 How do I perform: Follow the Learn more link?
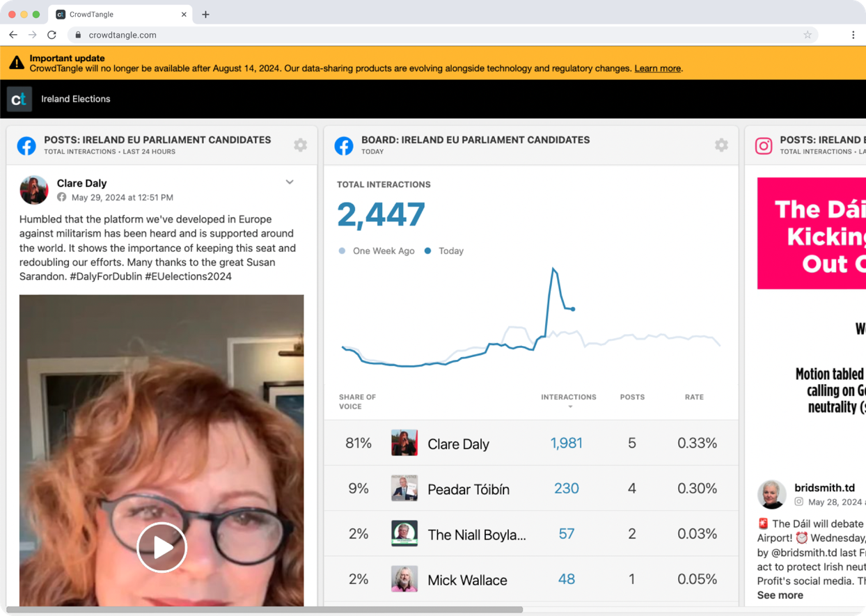pyautogui.click(x=657, y=68)
